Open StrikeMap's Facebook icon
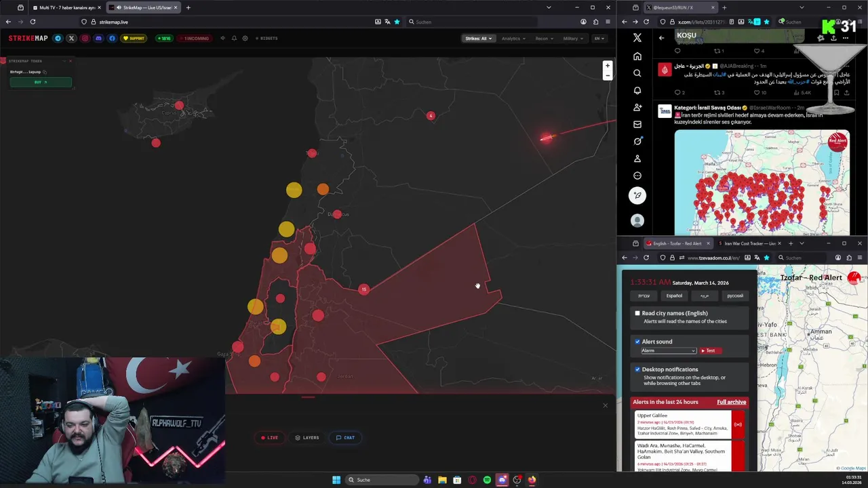868x488 pixels. tap(112, 39)
